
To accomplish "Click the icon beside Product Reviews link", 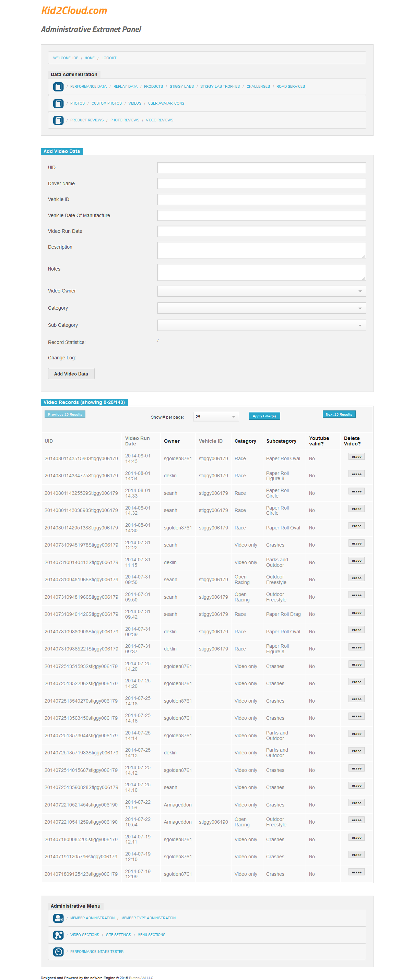I will pos(58,120).
